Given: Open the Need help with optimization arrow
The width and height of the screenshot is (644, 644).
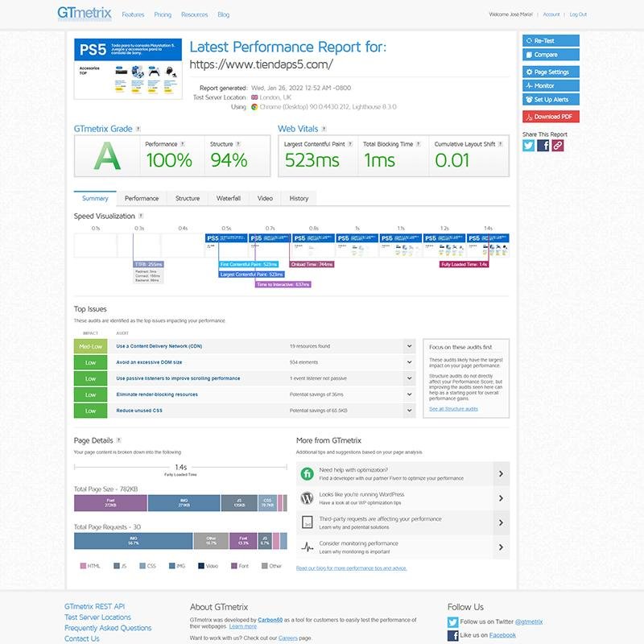Looking at the screenshot, I should (x=501, y=473).
